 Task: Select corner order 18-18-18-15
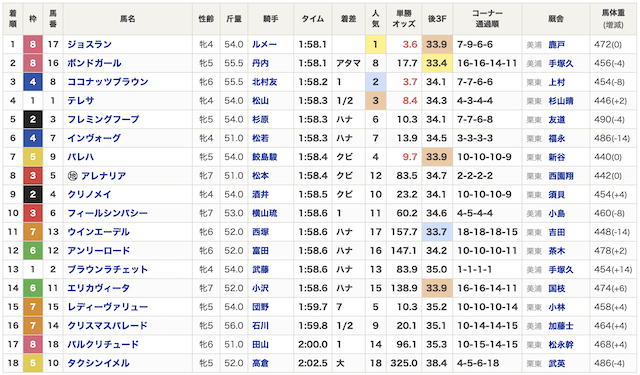pos(487,232)
